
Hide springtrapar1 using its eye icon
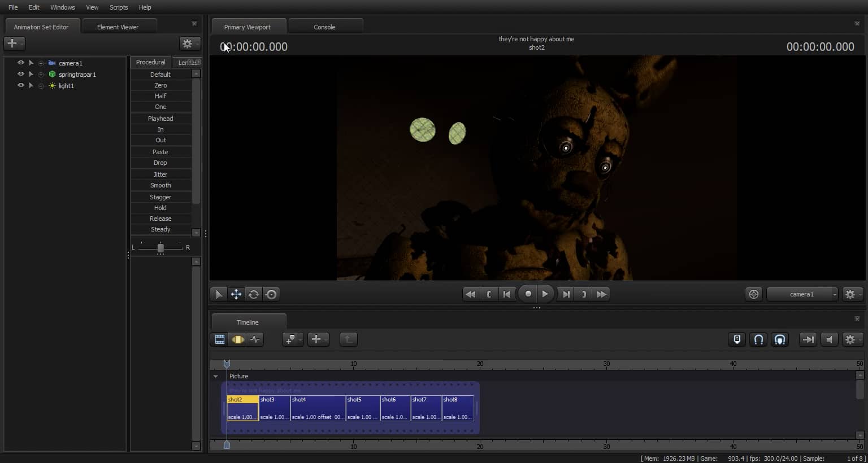pos(21,74)
